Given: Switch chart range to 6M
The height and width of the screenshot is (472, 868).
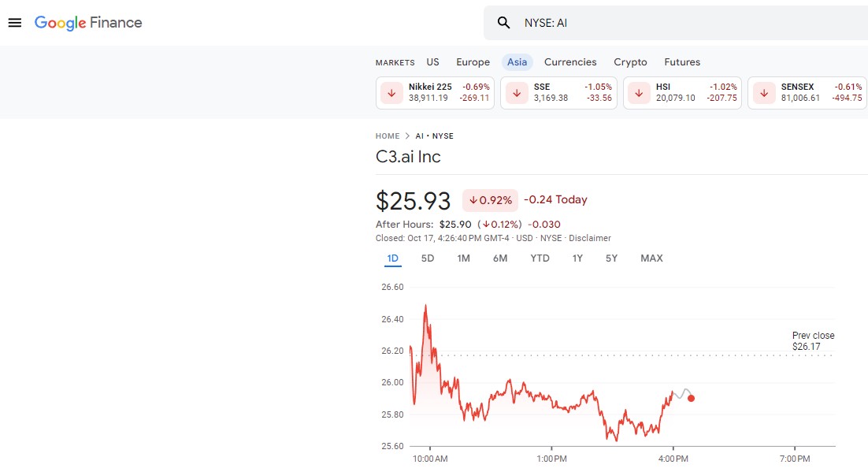Looking at the screenshot, I should 500,258.
